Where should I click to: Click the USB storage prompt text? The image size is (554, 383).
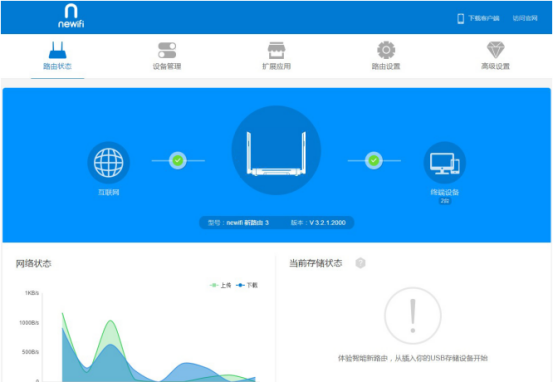coord(413,358)
